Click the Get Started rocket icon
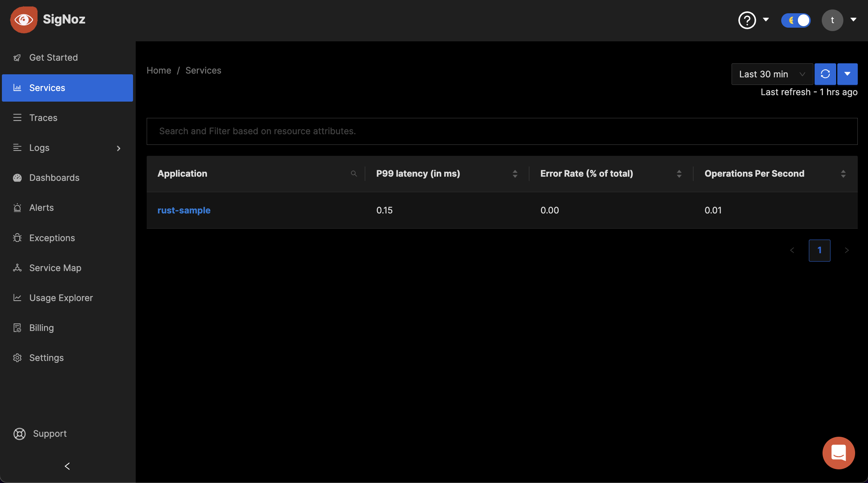 (x=17, y=58)
